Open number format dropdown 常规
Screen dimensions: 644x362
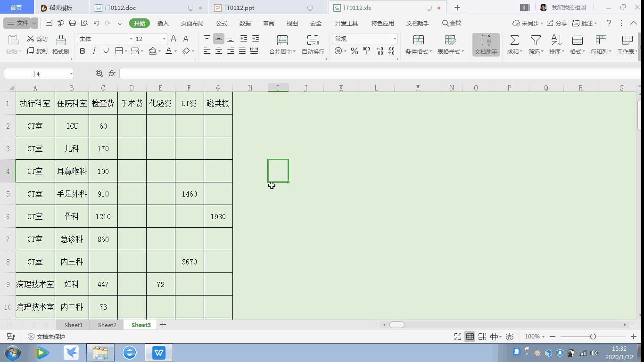click(395, 39)
